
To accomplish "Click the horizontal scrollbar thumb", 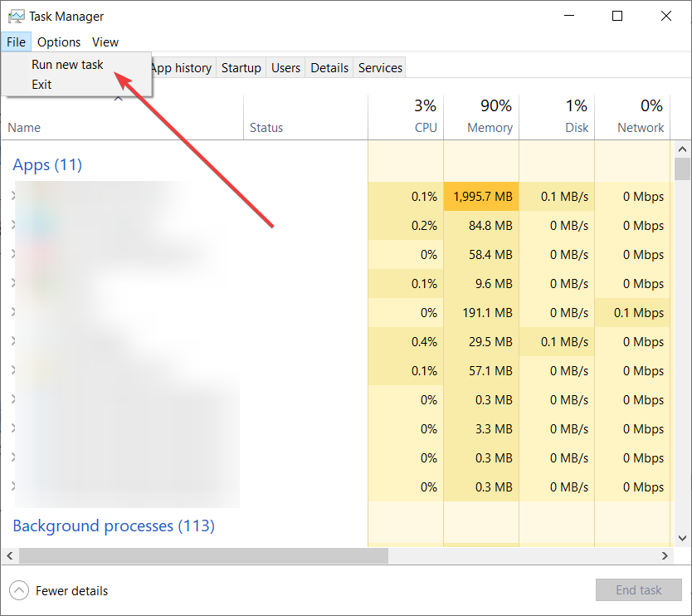I will 203,555.
